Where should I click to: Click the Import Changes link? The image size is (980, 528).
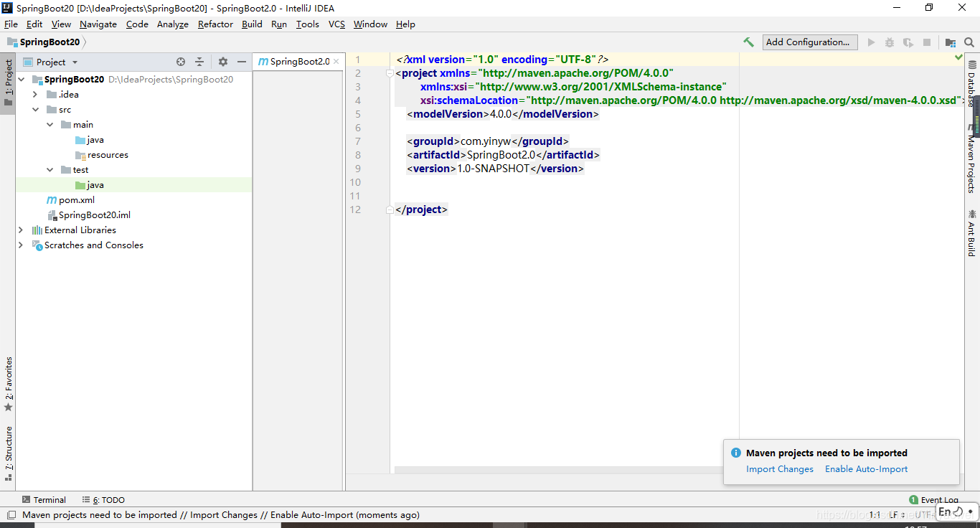tap(779, 468)
